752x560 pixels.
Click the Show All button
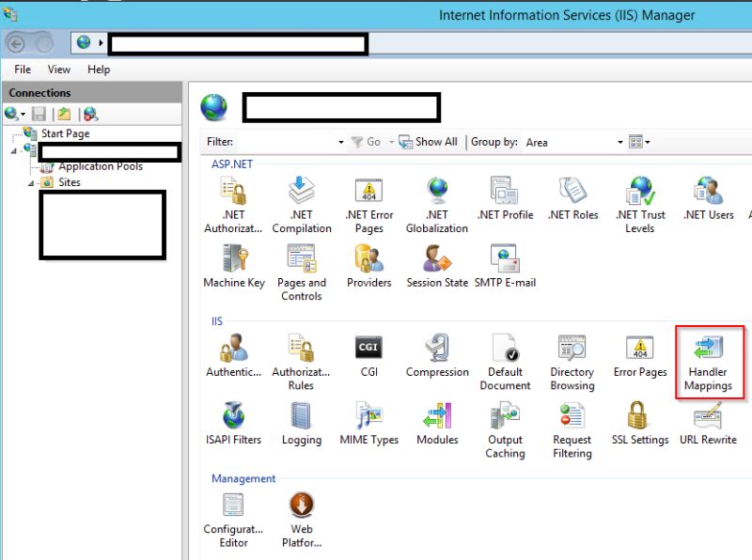[430, 142]
